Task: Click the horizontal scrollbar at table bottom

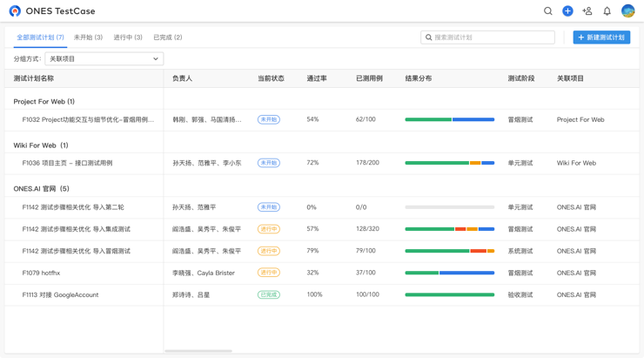Action: [198, 351]
